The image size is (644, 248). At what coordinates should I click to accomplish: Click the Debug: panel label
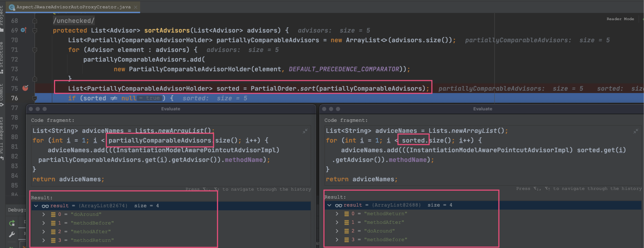point(17,210)
